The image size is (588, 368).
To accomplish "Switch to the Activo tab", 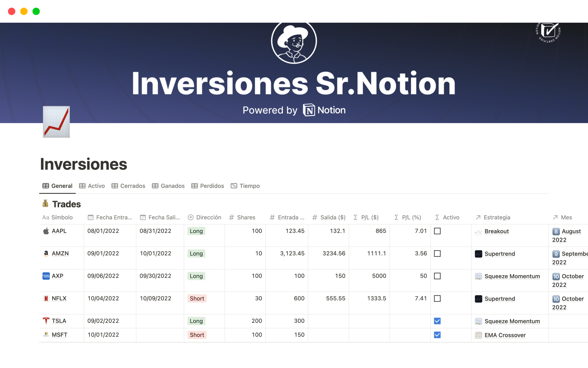I will [93, 185].
